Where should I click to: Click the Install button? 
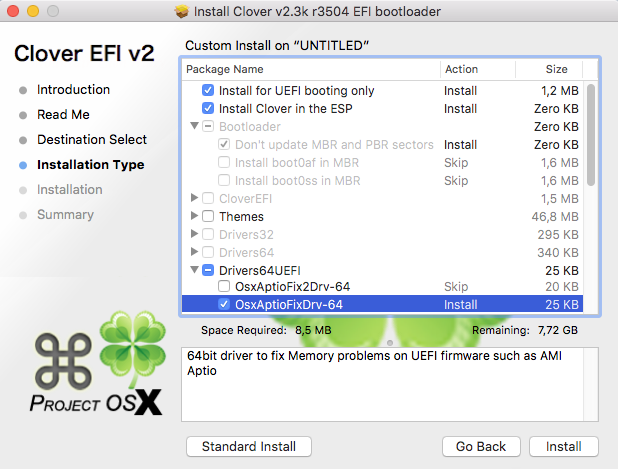(x=564, y=446)
